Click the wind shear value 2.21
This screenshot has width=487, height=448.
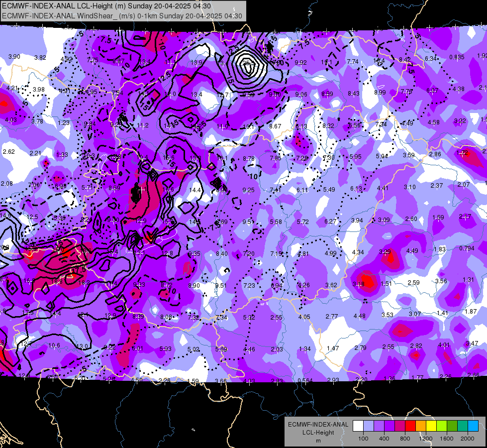(35, 153)
